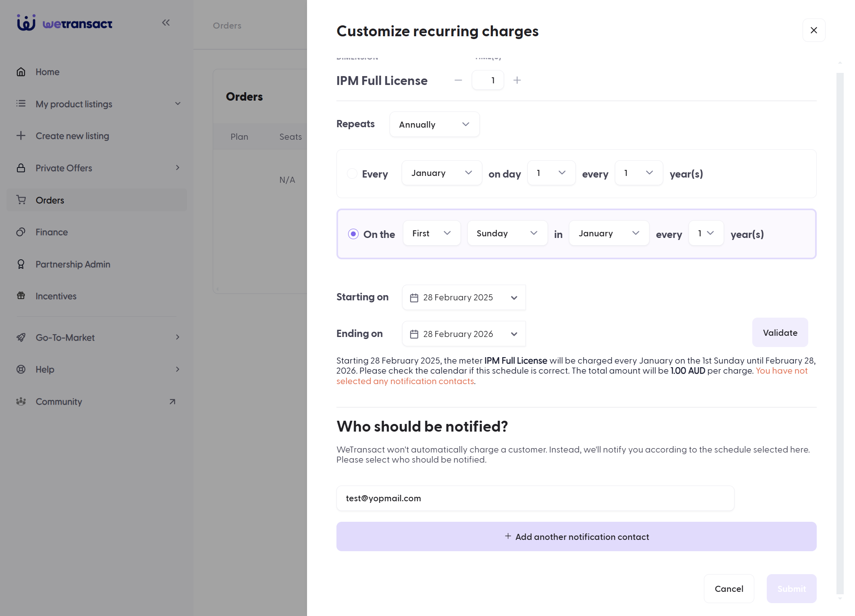Click the Submit button
Viewport: 855px width, 616px height.
(x=792, y=589)
